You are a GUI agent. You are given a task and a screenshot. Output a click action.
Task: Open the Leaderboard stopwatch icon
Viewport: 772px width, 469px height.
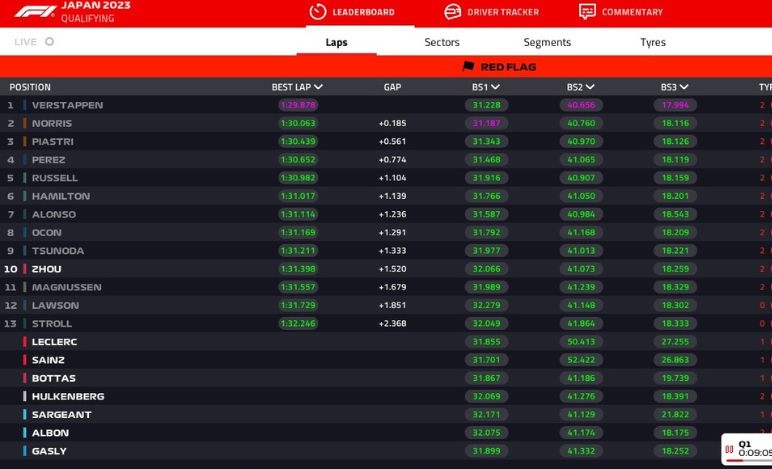coord(318,12)
